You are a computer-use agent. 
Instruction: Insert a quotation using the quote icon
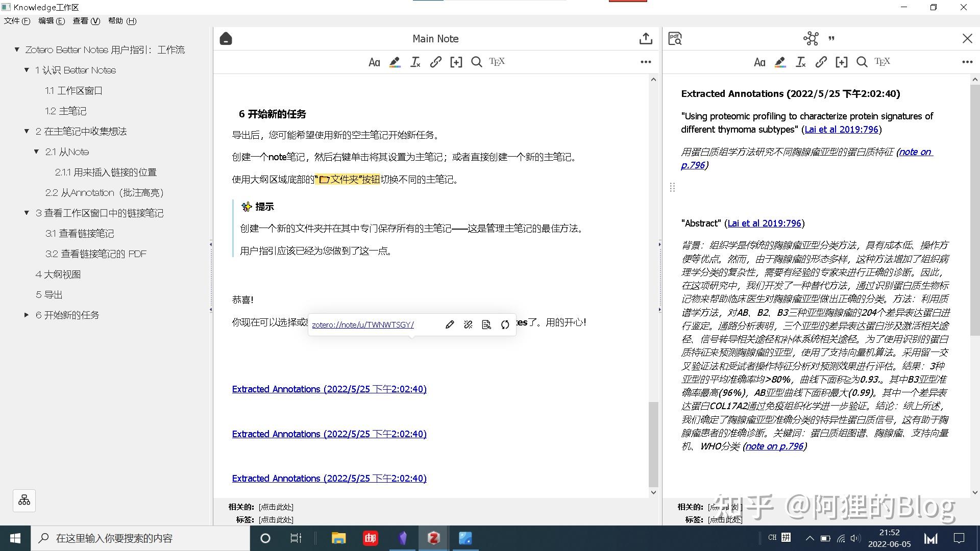831,39
